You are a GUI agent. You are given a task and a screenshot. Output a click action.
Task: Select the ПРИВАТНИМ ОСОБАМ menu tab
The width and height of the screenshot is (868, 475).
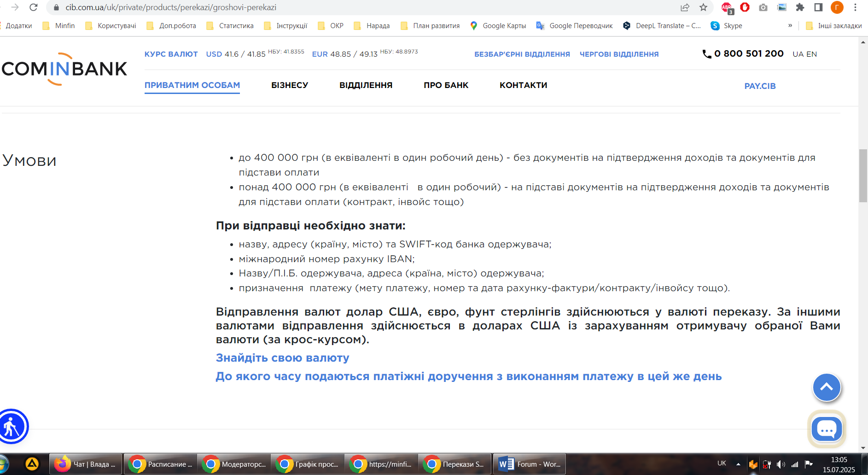pyautogui.click(x=192, y=85)
